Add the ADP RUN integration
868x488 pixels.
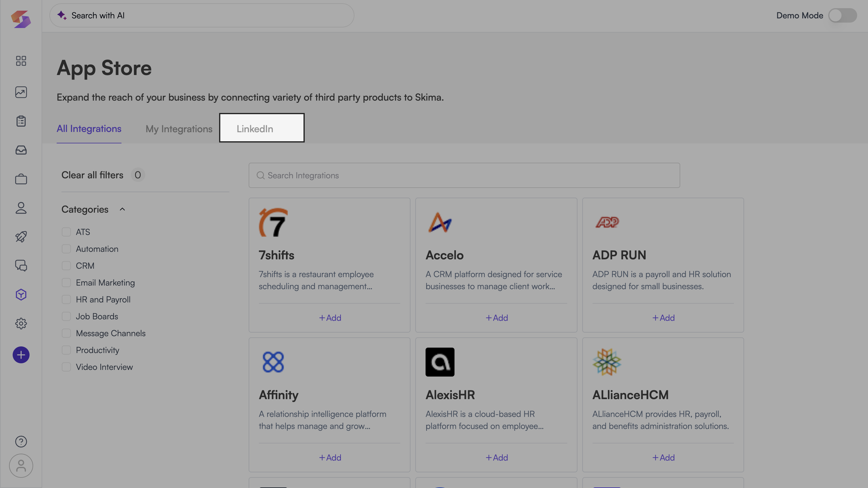(663, 318)
